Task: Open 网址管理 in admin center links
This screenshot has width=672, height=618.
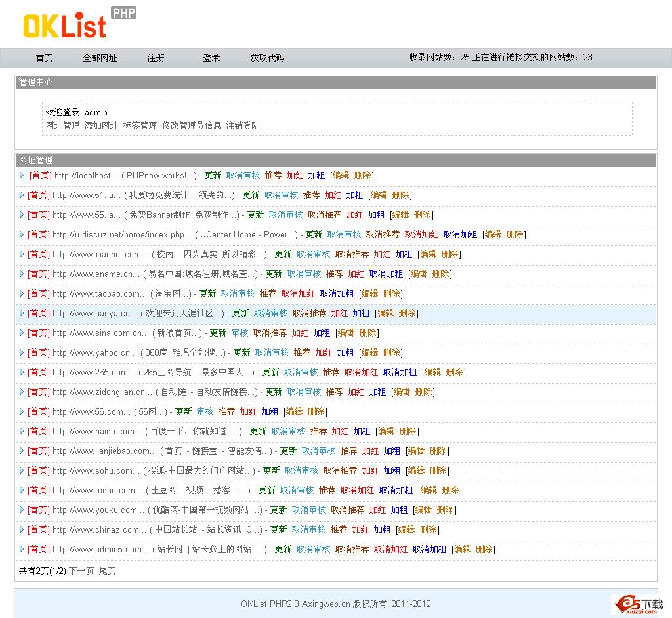Action: point(62,125)
